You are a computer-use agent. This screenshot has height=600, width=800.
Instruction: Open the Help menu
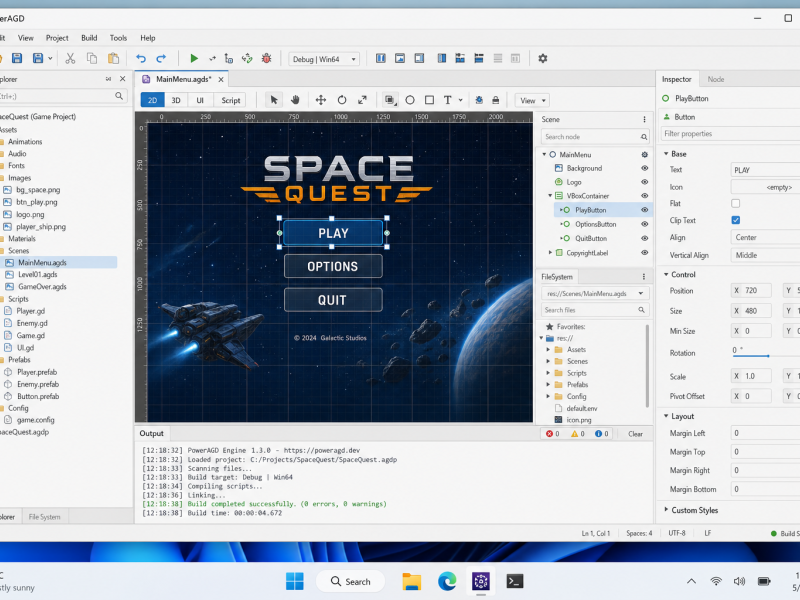[x=147, y=38]
